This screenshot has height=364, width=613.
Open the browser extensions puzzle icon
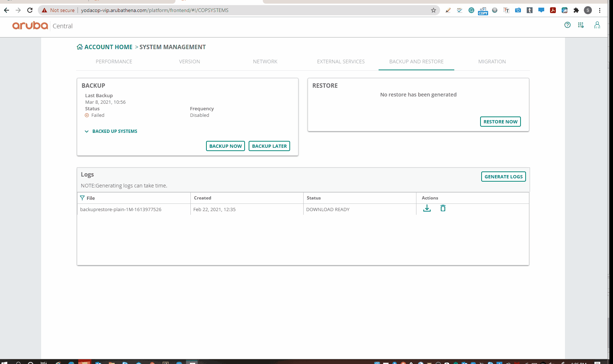coord(576,10)
